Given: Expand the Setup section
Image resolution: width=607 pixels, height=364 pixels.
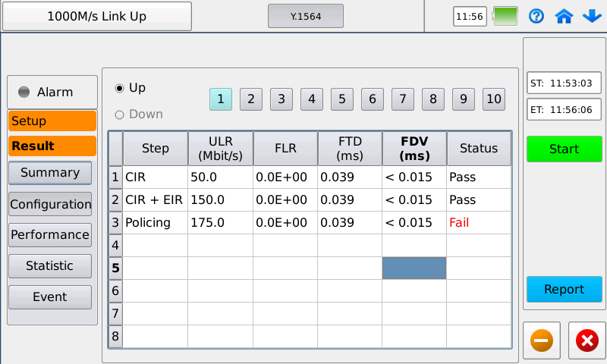Looking at the screenshot, I should click(x=52, y=121).
